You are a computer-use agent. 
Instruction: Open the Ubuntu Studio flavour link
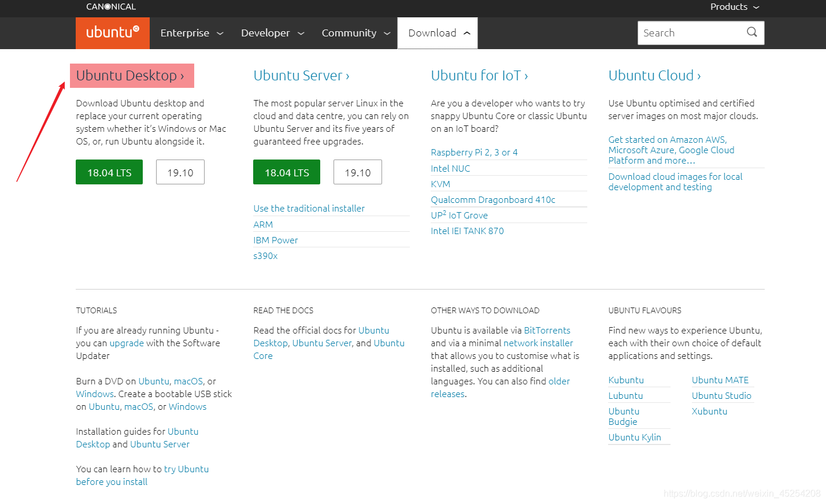(x=721, y=395)
